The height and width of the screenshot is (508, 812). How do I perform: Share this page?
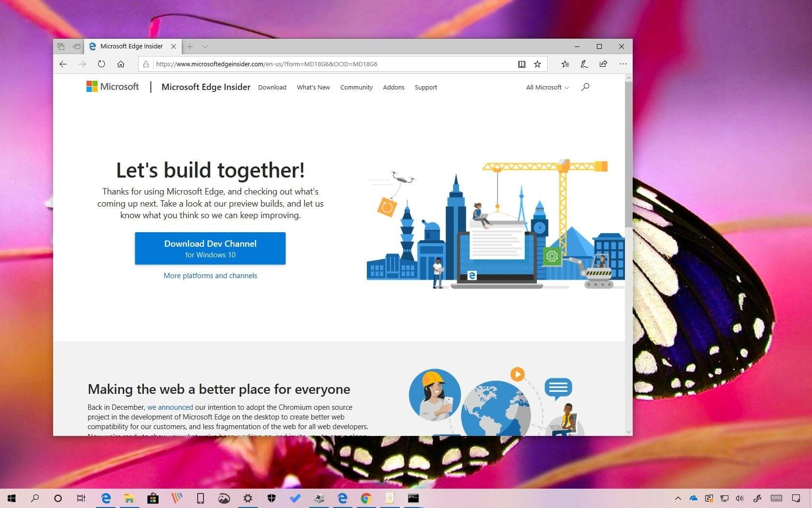(603, 64)
